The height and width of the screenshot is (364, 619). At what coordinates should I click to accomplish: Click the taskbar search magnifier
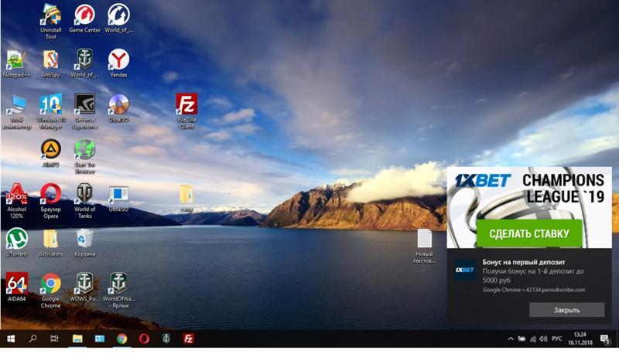32,338
